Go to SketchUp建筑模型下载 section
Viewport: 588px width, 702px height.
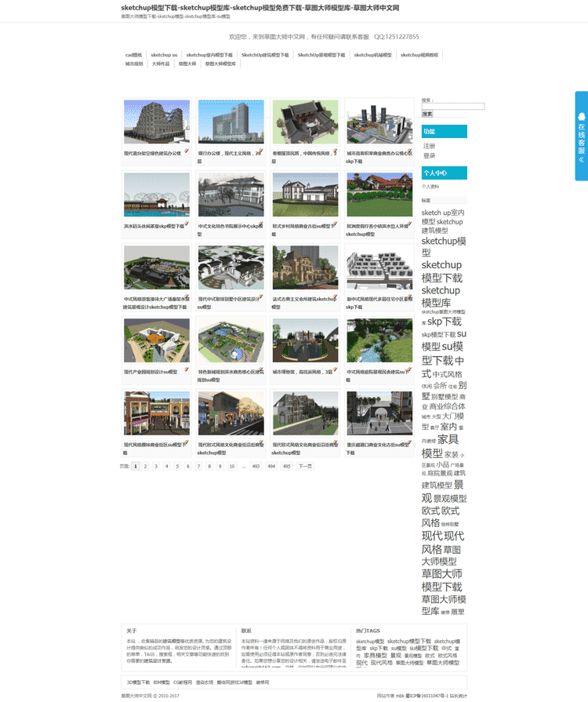(x=265, y=55)
